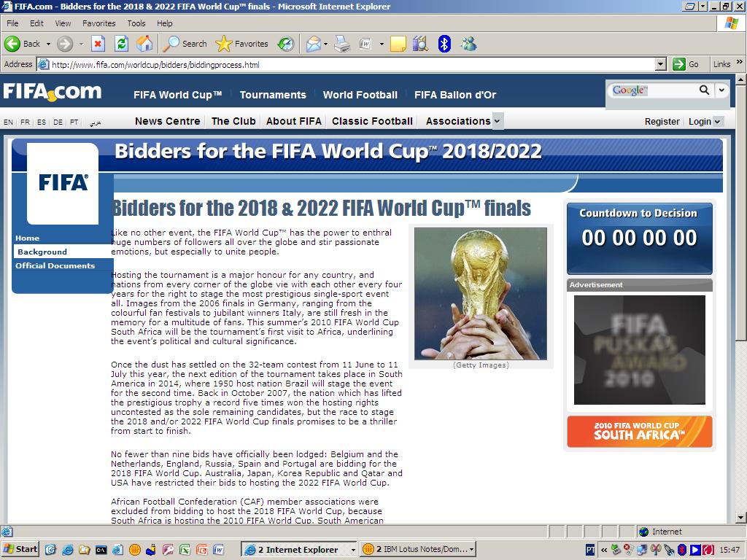Viewport: 747px width, 560px height.
Task: Open the World Football navigation link
Action: [x=360, y=95]
